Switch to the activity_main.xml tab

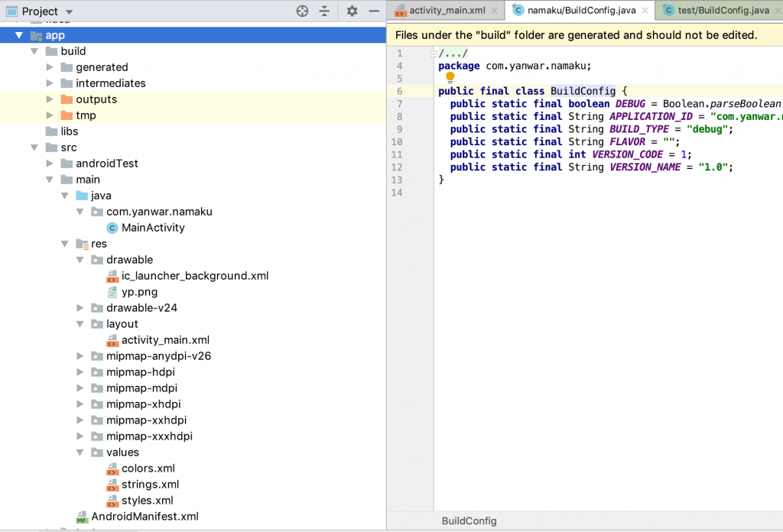[x=447, y=10]
